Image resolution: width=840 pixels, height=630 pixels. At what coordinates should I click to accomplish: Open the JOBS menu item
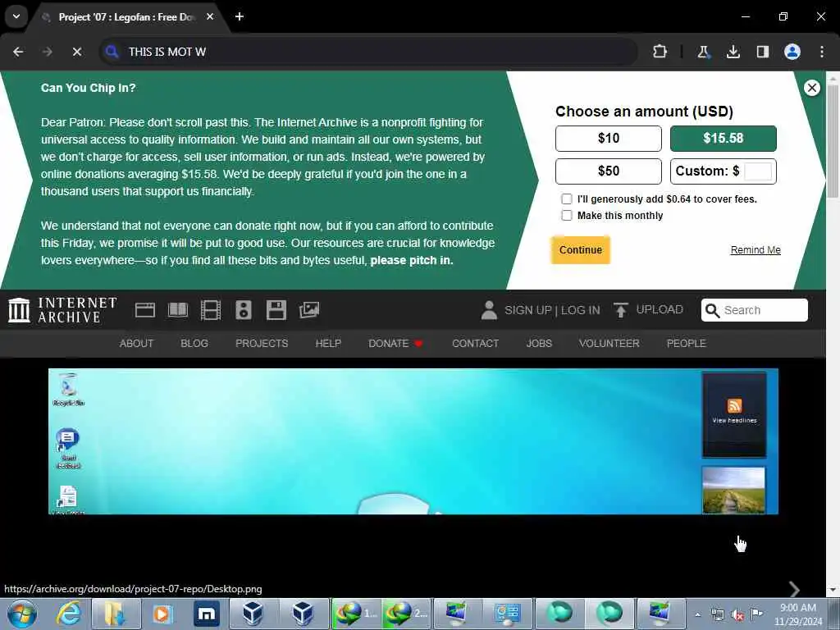[539, 344]
